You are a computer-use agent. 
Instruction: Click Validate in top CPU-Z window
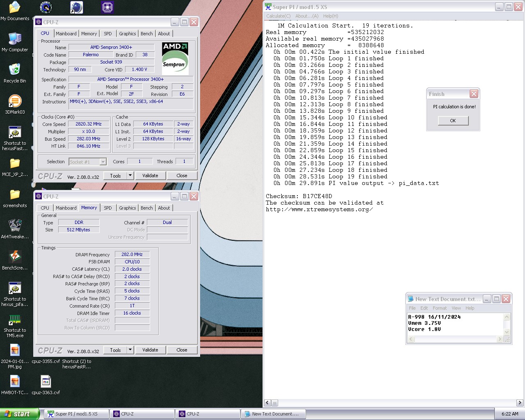(150, 176)
